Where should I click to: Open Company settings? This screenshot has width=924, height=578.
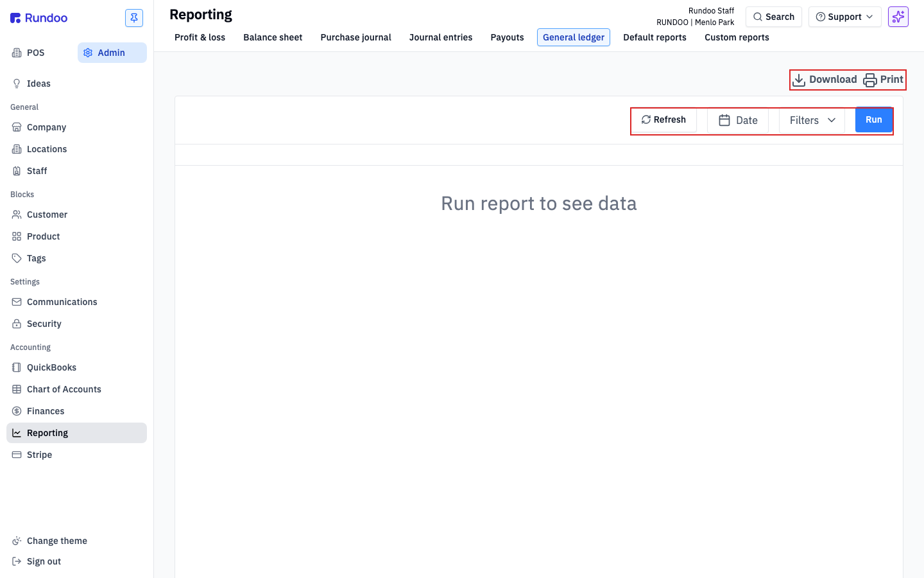(76, 127)
